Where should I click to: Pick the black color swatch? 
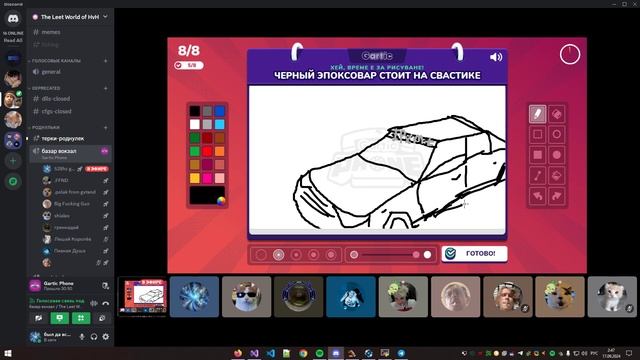[195, 111]
